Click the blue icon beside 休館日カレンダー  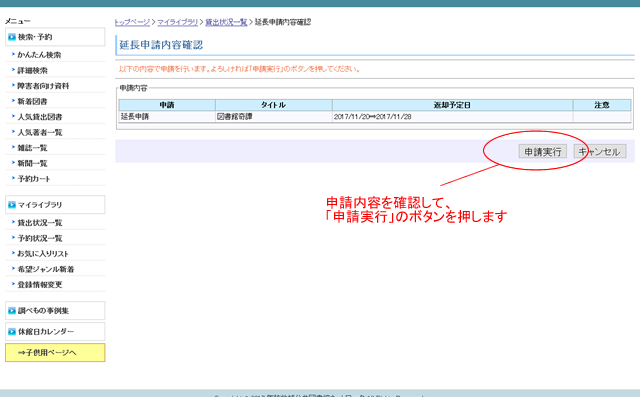pos(12,332)
